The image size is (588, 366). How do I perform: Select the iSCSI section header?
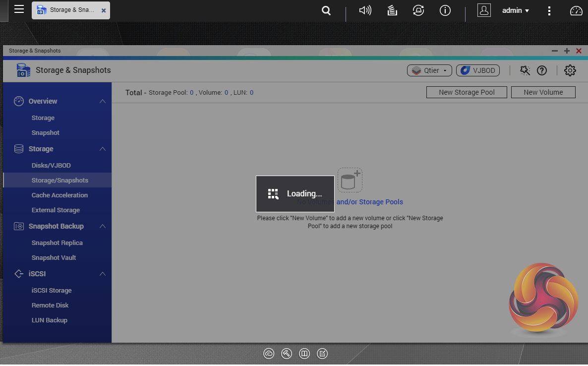[x=37, y=274]
